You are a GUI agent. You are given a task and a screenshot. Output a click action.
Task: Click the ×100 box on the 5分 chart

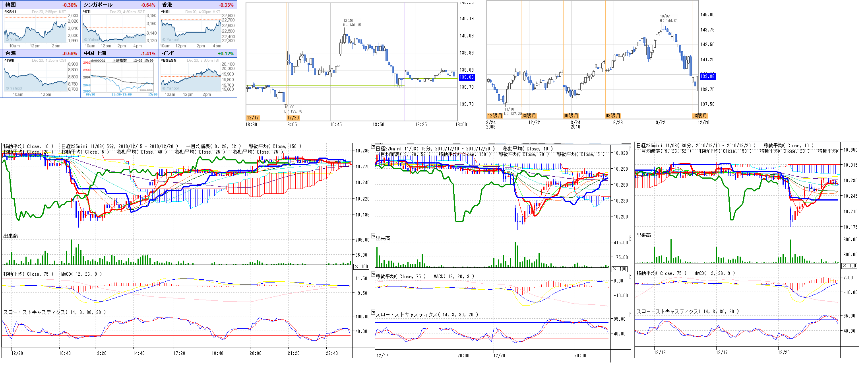click(x=361, y=267)
